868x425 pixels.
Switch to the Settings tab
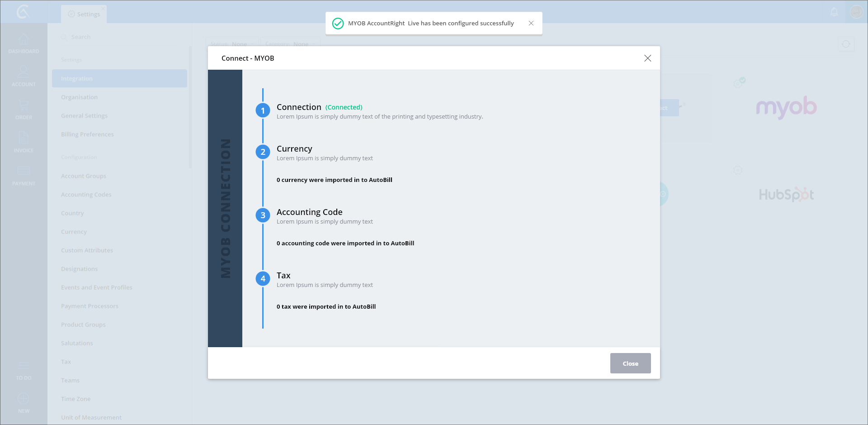[84, 14]
